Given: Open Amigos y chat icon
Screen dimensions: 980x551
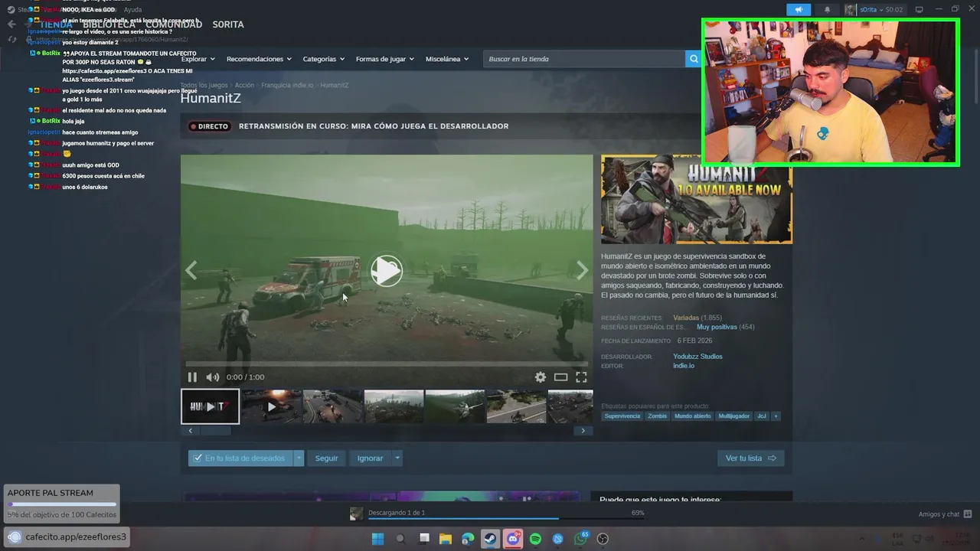Looking at the screenshot, I should point(968,514).
